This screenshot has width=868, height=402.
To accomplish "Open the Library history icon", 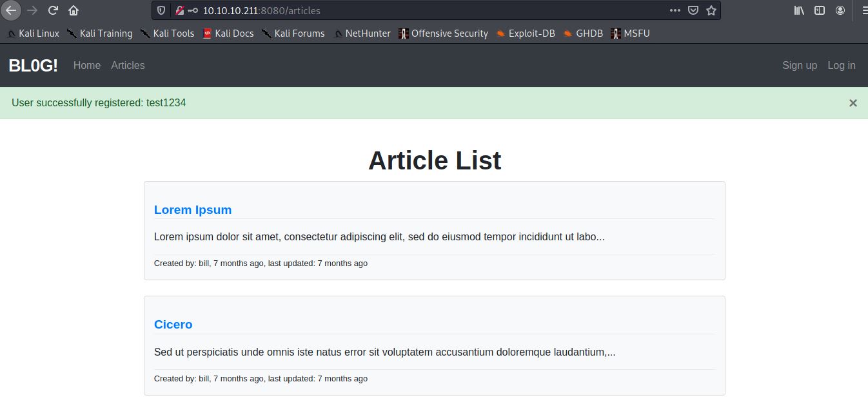I will [799, 10].
